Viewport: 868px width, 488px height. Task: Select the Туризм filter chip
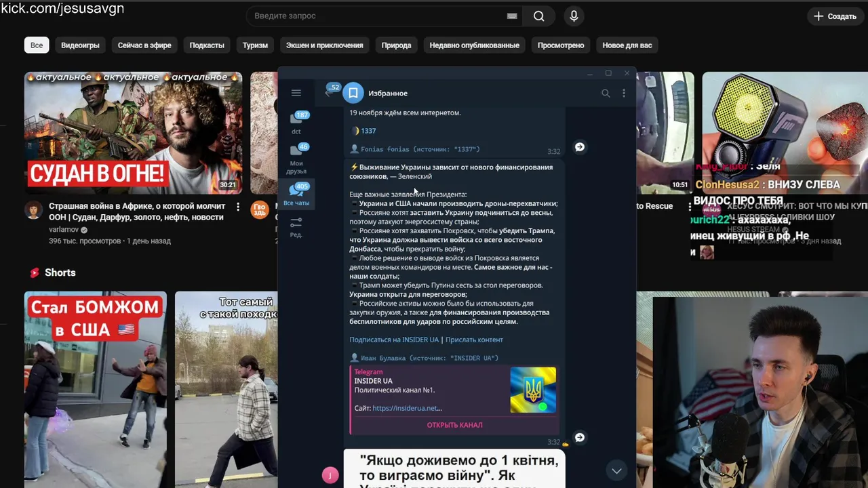click(x=255, y=45)
